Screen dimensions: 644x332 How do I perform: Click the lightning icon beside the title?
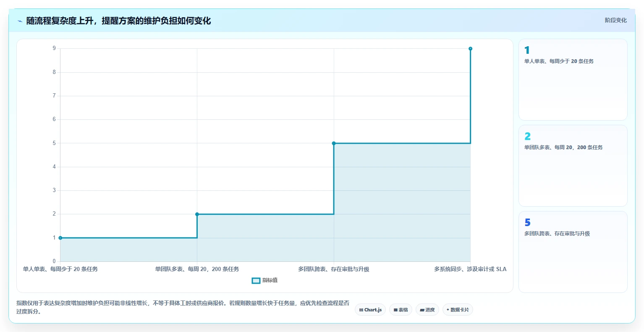pos(20,21)
